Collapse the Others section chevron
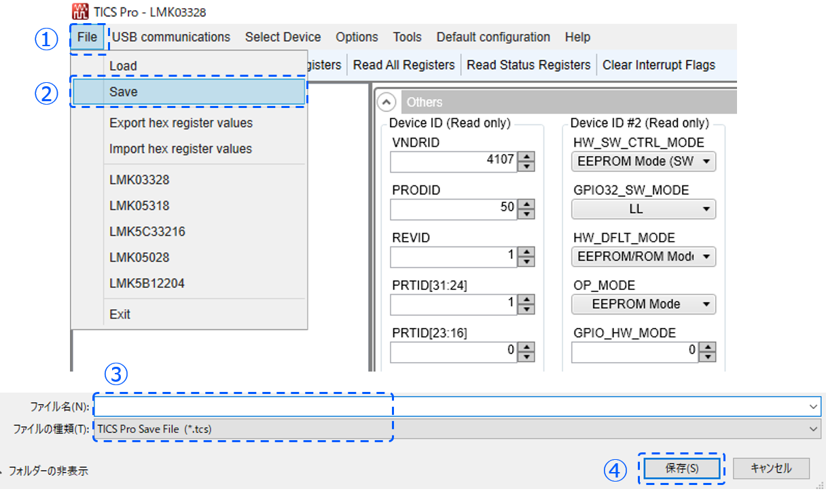This screenshot has width=826, height=504. point(387,102)
